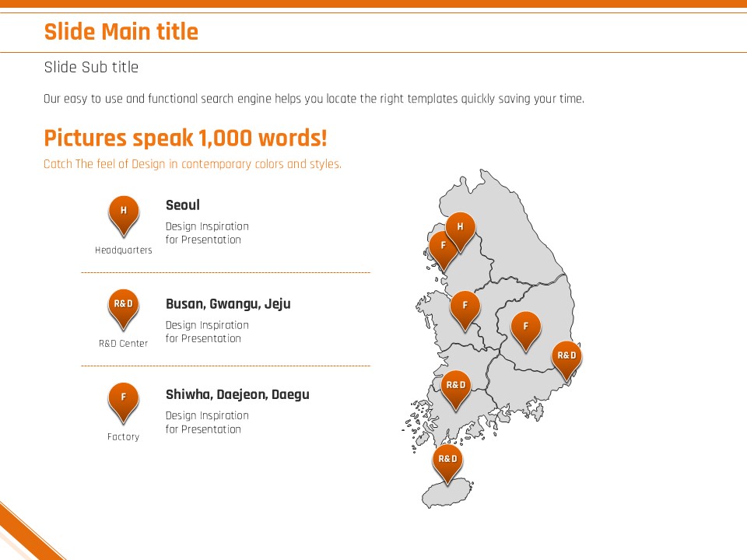Image resolution: width=747 pixels, height=560 pixels.
Task: Select the search engine description paragraph
Action: point(314,99)
